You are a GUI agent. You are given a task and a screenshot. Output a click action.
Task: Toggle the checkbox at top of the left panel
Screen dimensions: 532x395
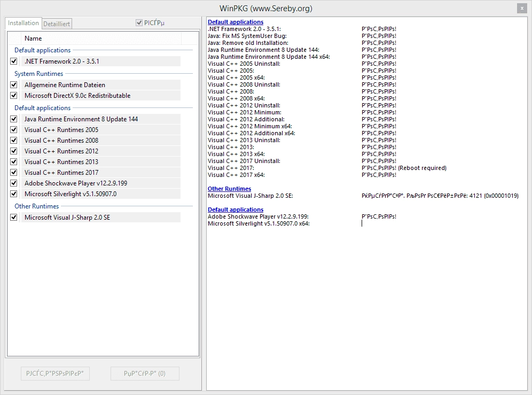pyautogui.click(x=139, y=23)
